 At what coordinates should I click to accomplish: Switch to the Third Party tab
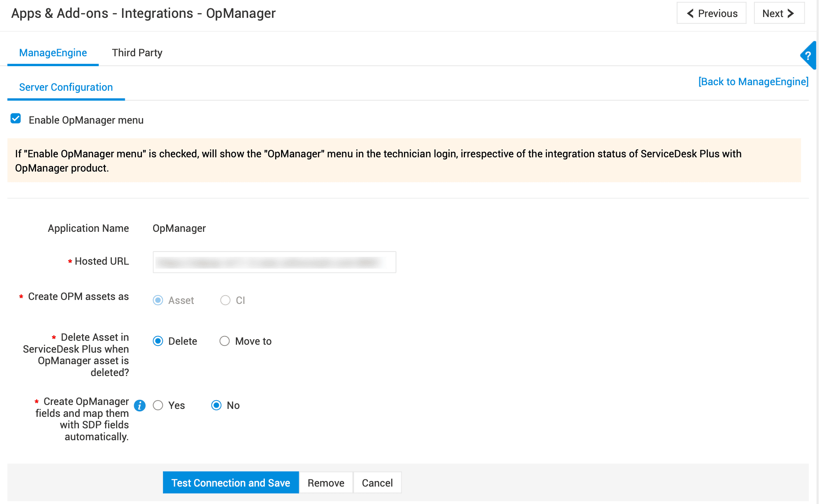coord(137,53)
